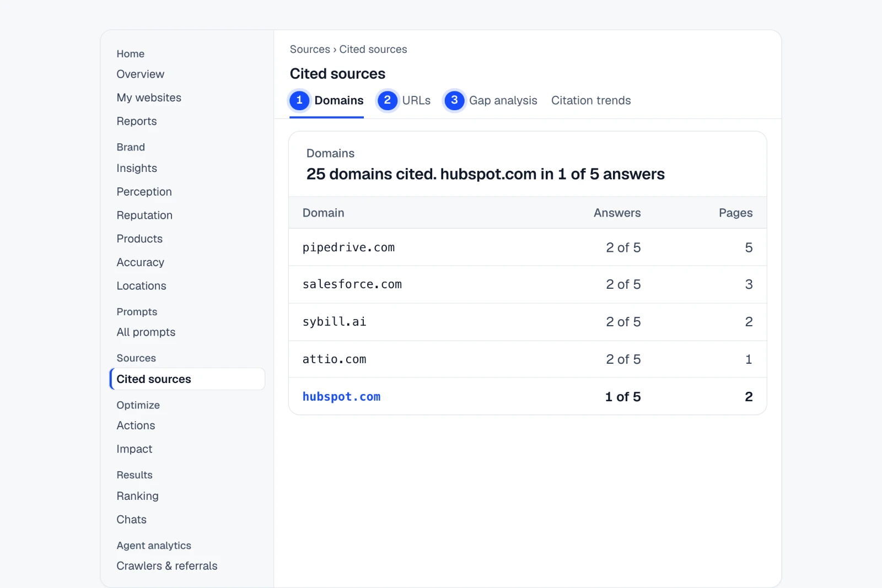This screenshot has height=588, width=882.
Task: Open Reports from the sidebar
Action: click(137, 121)
